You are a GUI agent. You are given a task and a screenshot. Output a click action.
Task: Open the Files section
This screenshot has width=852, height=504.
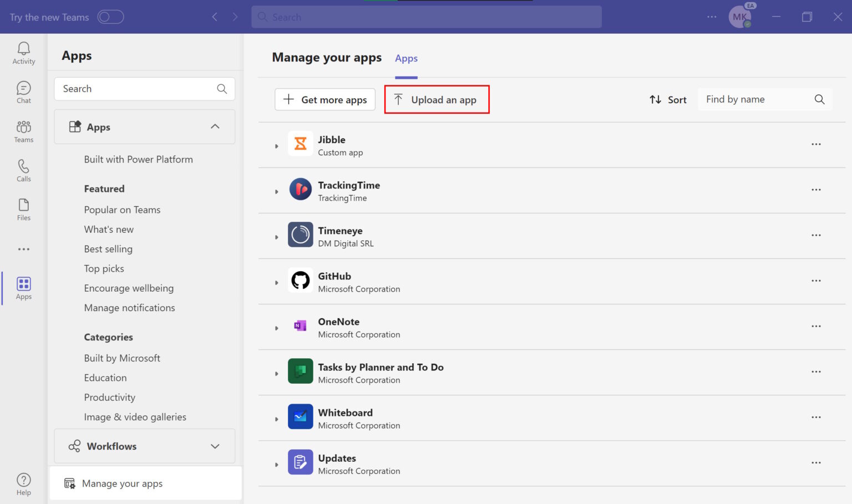click(x=23, y=210)
